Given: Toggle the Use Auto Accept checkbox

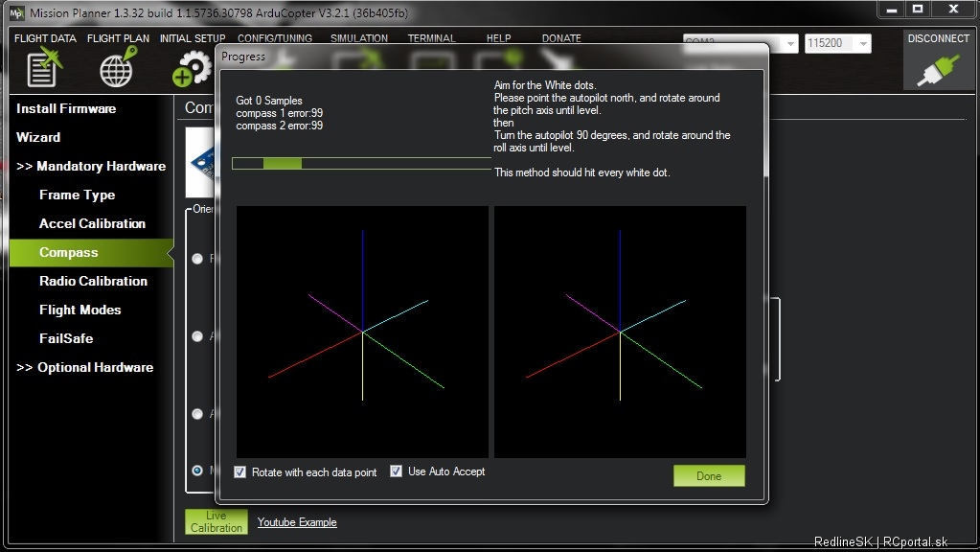Looking at the screenshot, I should 397,471.
